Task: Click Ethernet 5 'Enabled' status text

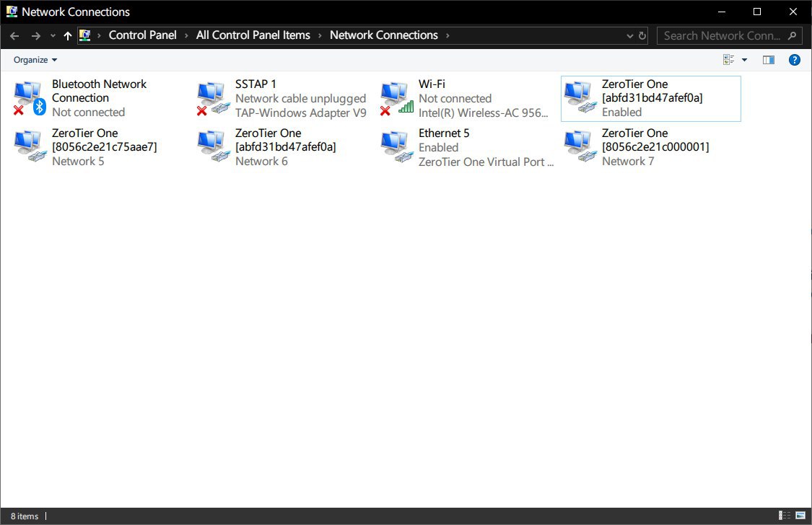Action: [x=438, y=147]
